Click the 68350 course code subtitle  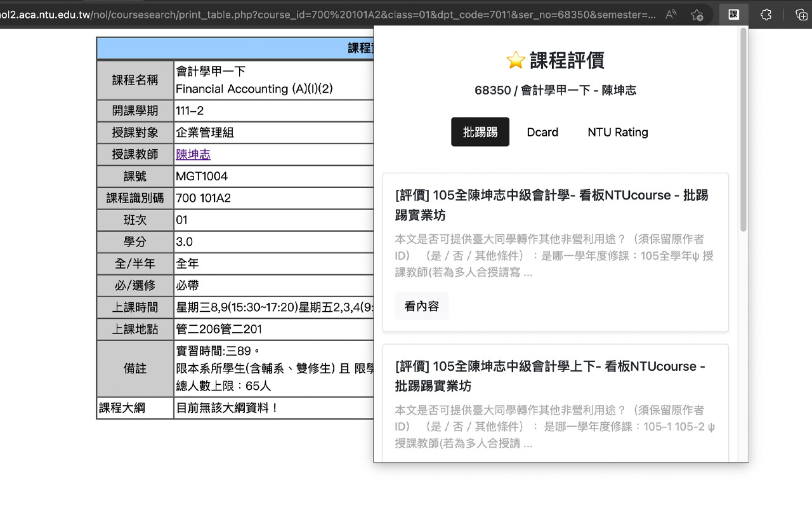556,90
